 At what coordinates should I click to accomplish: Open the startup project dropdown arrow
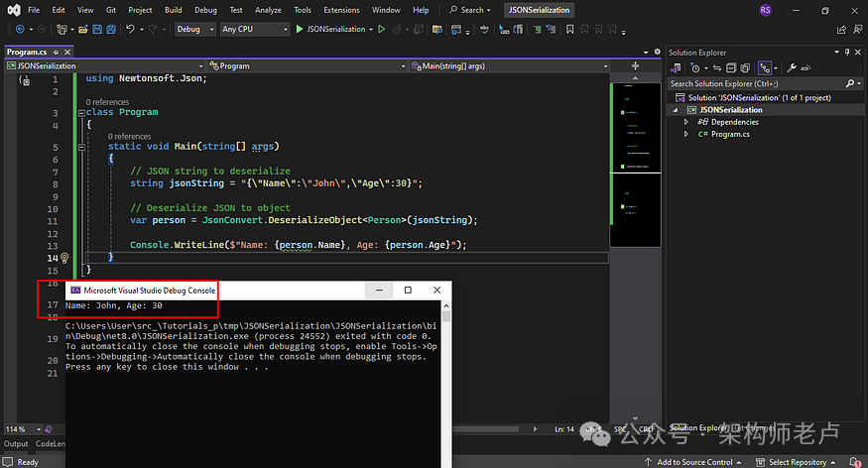pos(371,30)
